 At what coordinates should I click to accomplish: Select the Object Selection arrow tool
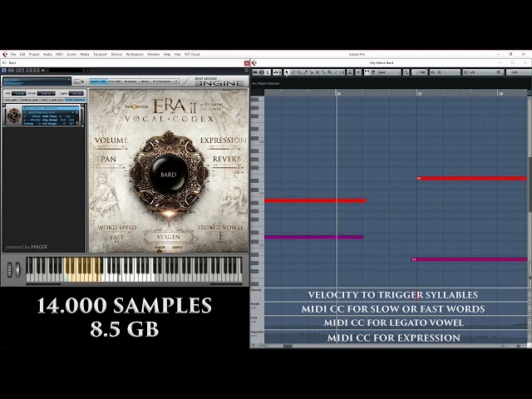click(286, 72)
